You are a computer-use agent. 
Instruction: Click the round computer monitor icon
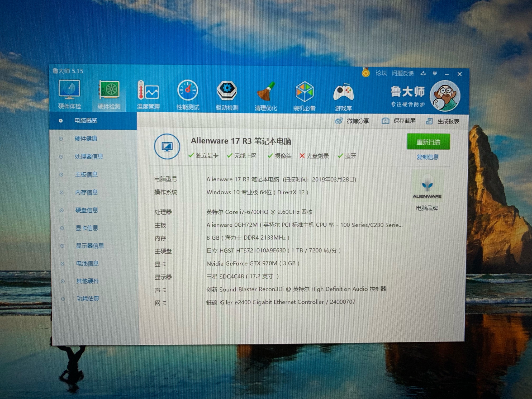[167, 146]
